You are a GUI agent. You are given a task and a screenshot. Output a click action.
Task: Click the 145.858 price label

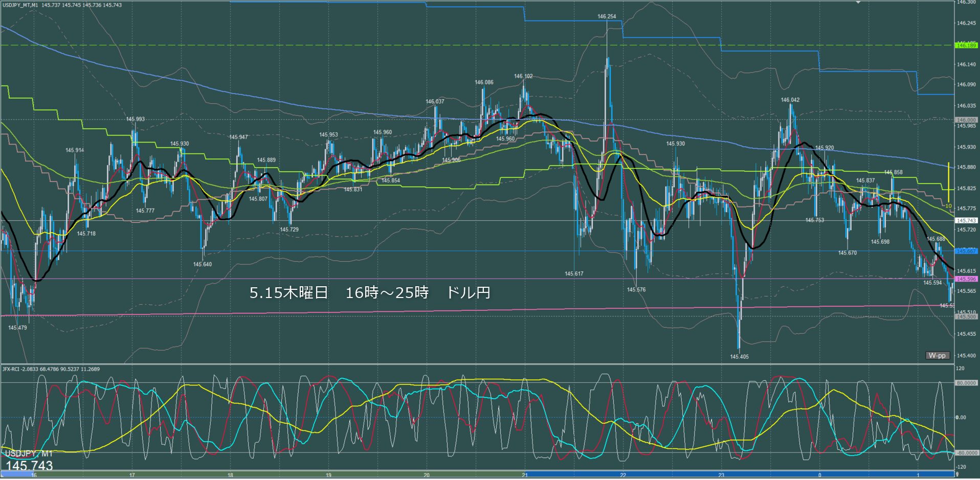(x=893, y=172)
